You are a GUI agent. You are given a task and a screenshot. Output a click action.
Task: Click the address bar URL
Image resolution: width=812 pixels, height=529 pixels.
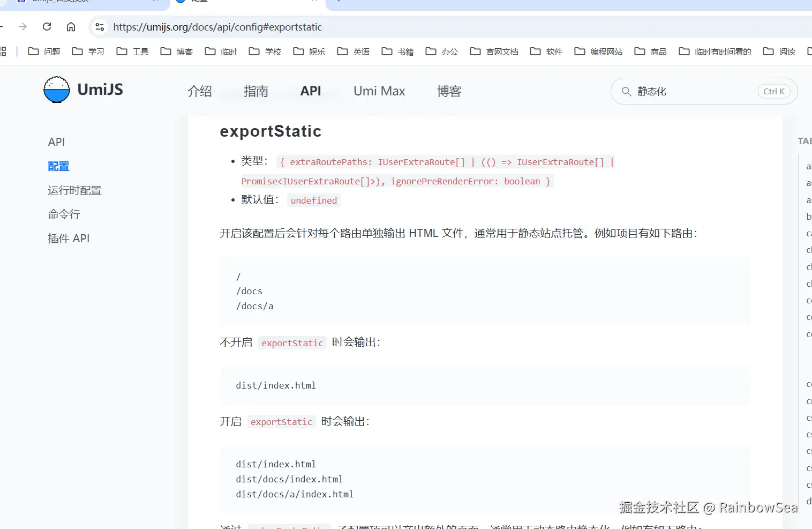(217, 27)
